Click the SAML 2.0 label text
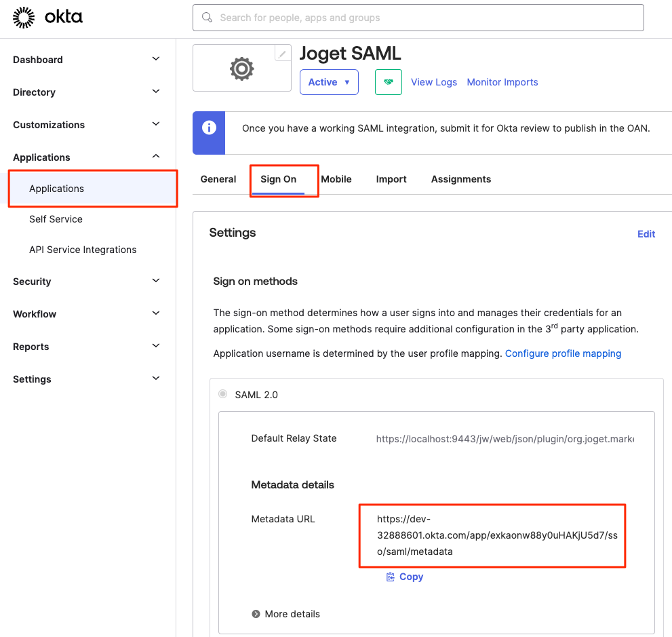 tap(256, 395)
